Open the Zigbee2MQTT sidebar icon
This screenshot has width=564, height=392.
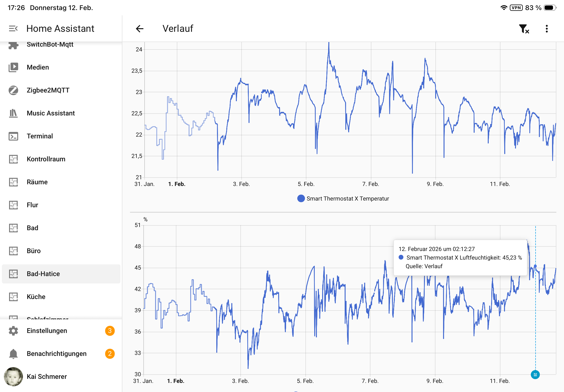click(13, 90)
